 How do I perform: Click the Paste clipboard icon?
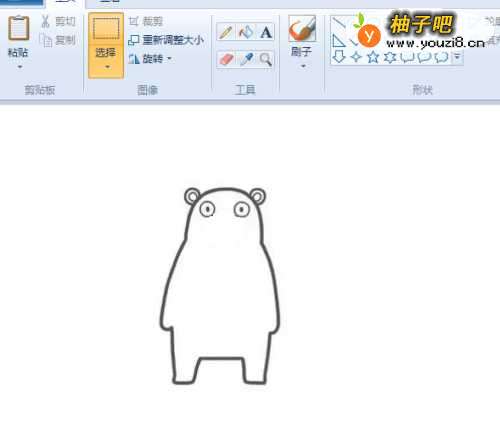click(18, 28)
